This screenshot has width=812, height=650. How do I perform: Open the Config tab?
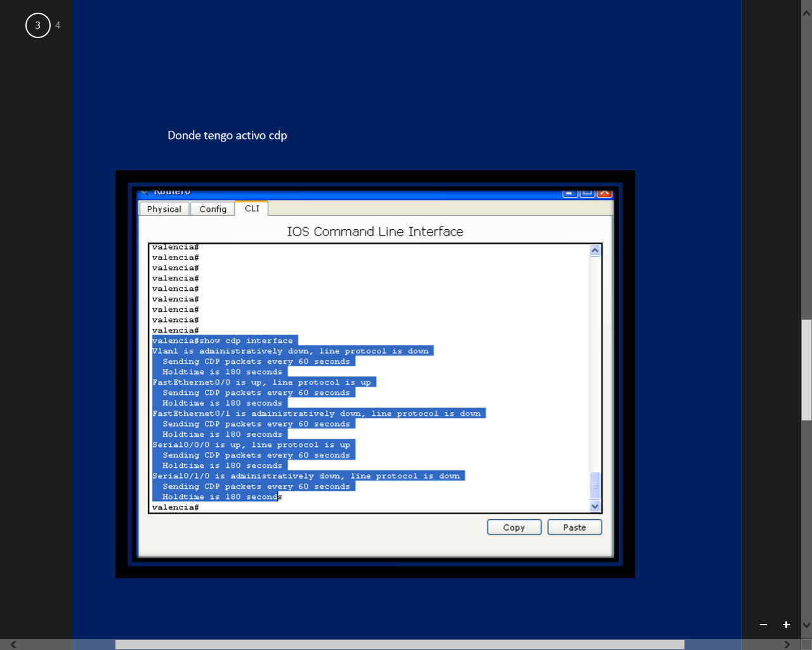(213, 209)
